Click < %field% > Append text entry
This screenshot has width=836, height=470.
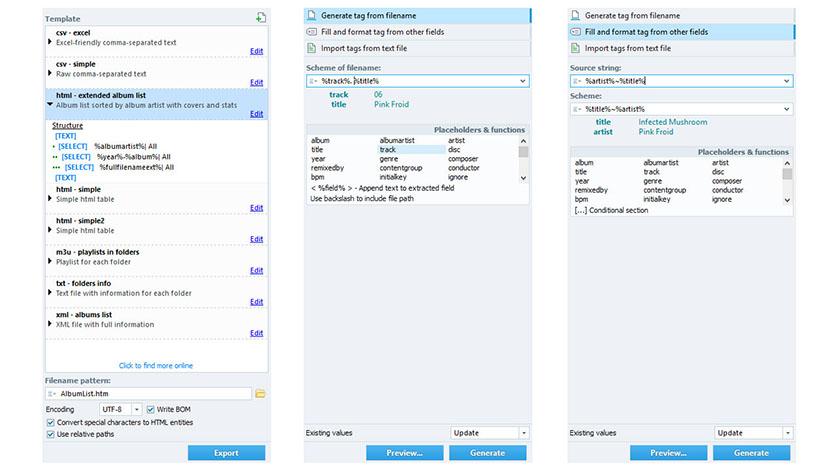click(382, 188)
